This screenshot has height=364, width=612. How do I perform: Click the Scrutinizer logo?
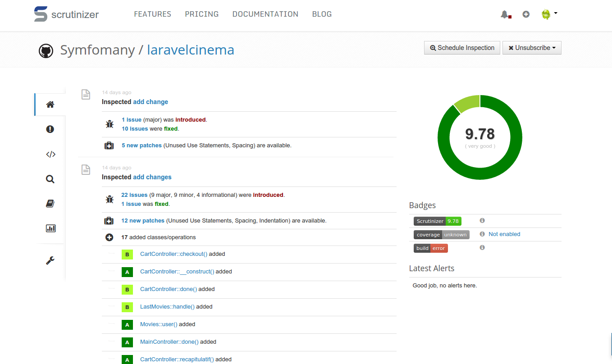pos(66,14)
